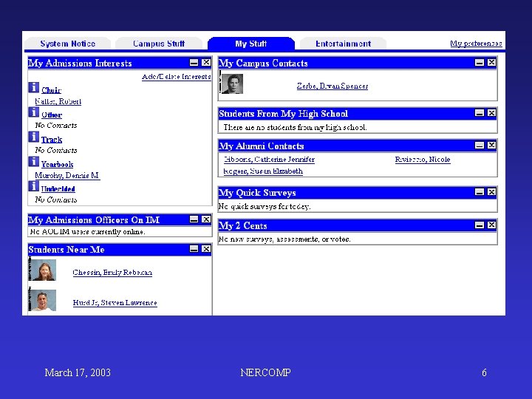Collapse the My Alumni Contacts panel

point(479,146)
